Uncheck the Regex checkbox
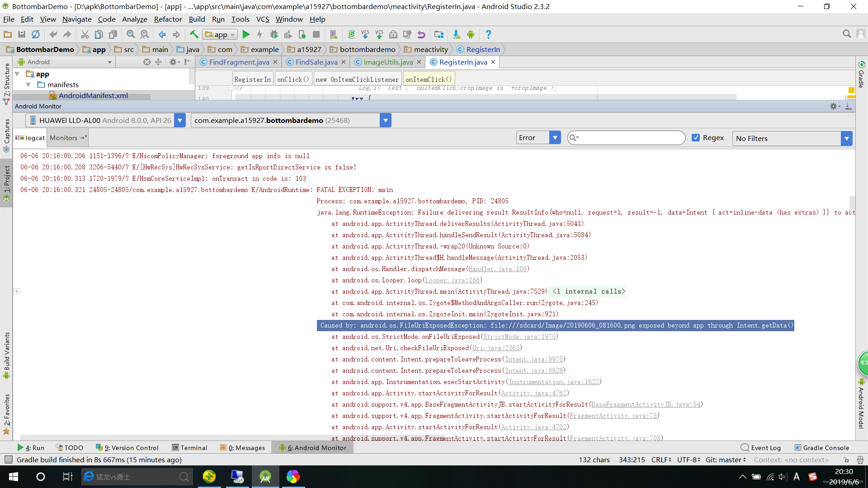This screenshot has height=488, width=868. coord(696,138)
